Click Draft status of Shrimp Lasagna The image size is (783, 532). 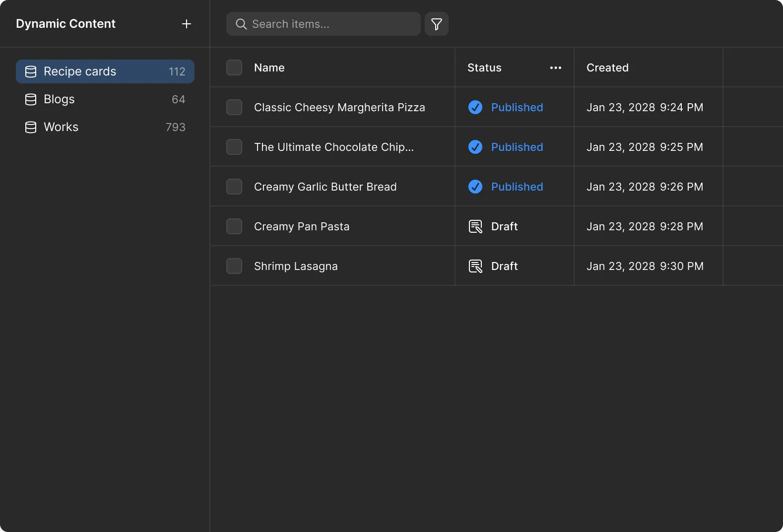[504, 266]
